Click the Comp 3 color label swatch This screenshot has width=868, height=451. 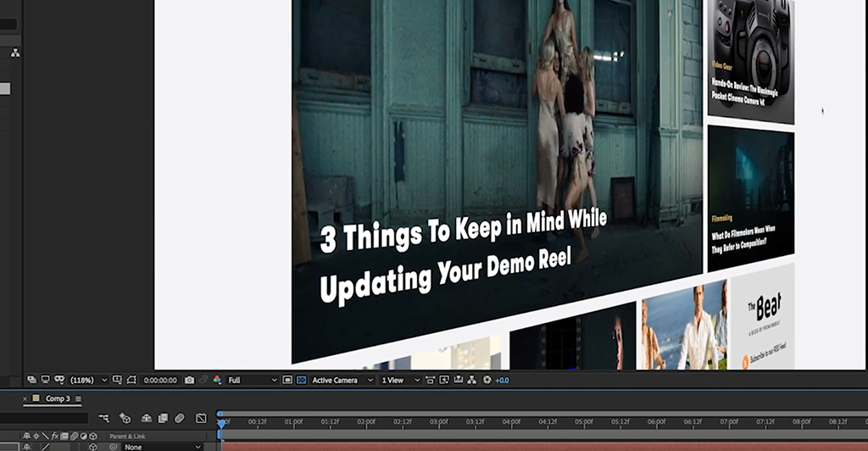(36, 398)
